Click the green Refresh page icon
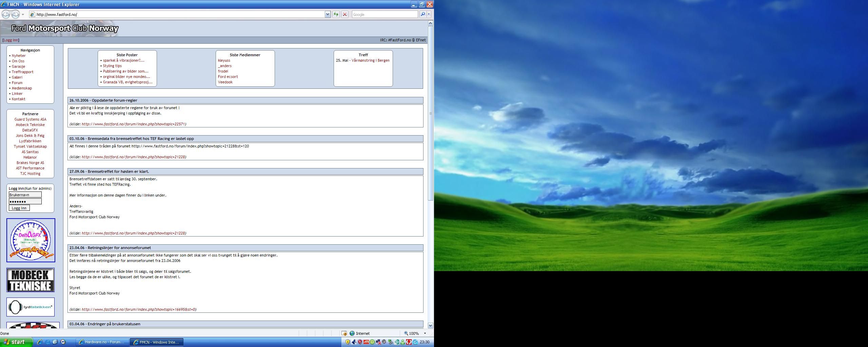The image size is (868, 347). (336, 14)
